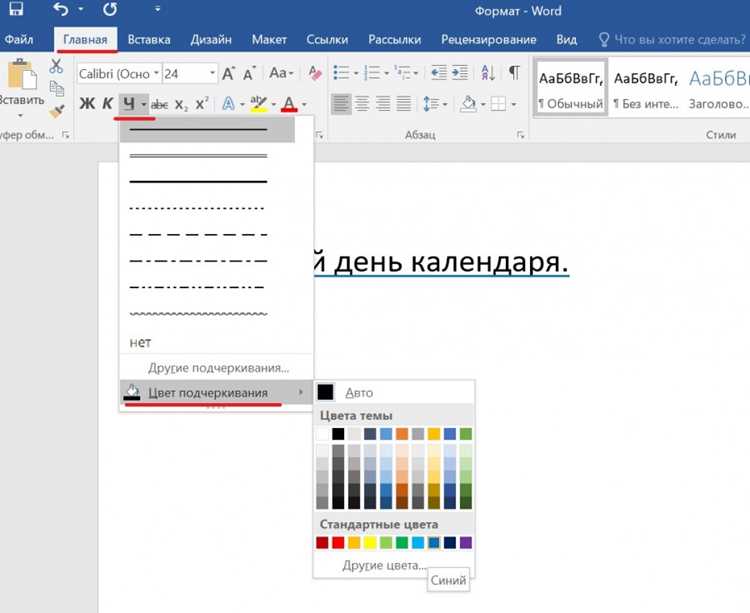The image size is (750, 613).
Task: Apply red font color A icon
Action: click(x=289, y=104)
